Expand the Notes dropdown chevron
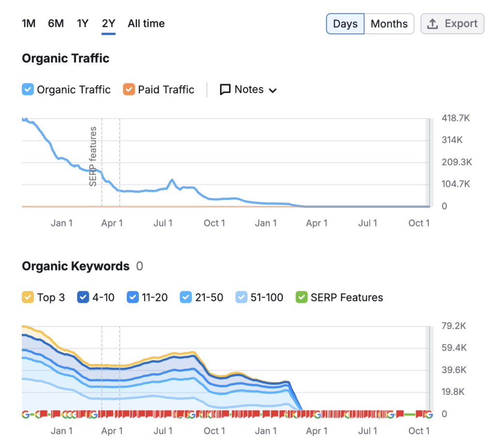495x448 pixels. click(273, 90)
